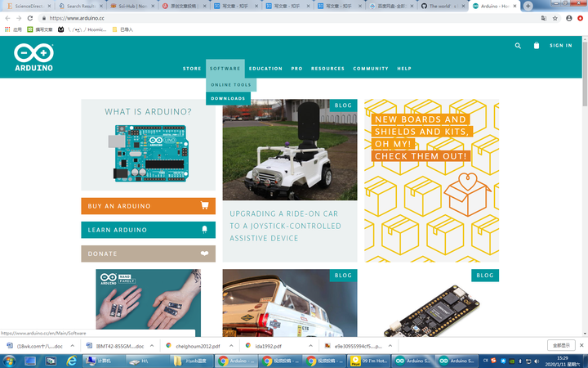Click the translate page icon in the address bar
This screenshot has width=588, height=368.
543,18
